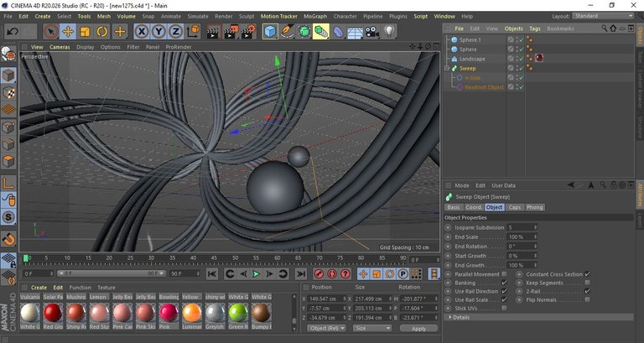644x343 pixels.
Task: Select the Sphere.1 object
Action: [x=470, y=40]
